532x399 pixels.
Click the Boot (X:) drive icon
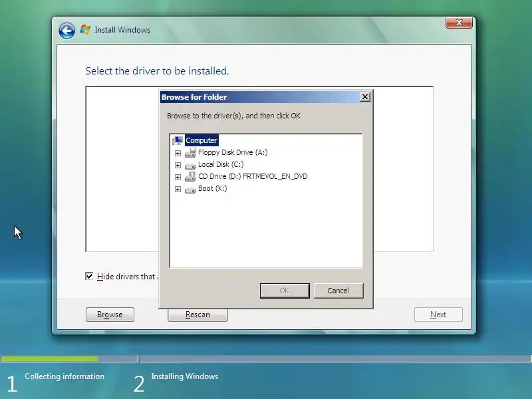(x=190, y=190)
